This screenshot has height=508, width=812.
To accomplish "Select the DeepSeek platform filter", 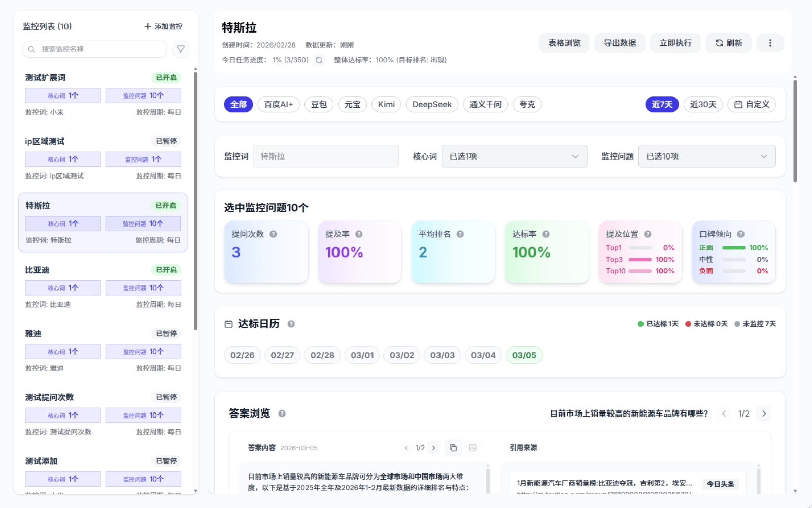I will (432, 104).
